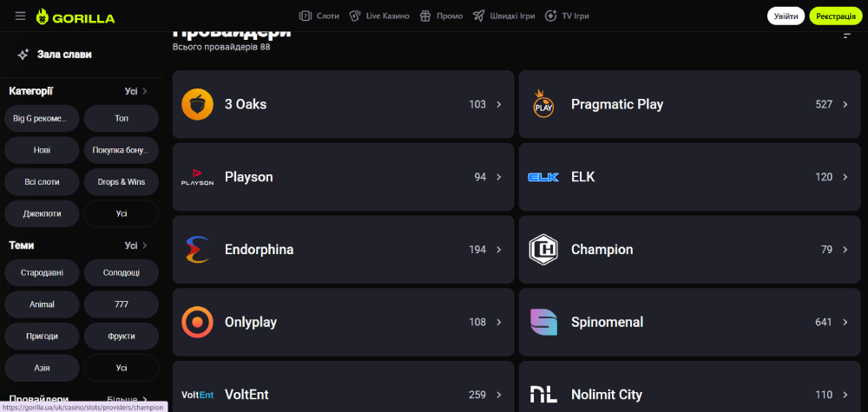The image size is (868, 412).
Task: Select the Стародавні theme
Action: click(42, 272)
